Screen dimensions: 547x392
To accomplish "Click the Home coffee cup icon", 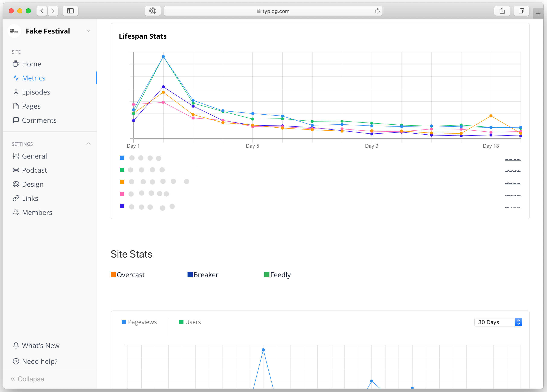I will click(16, 64).
